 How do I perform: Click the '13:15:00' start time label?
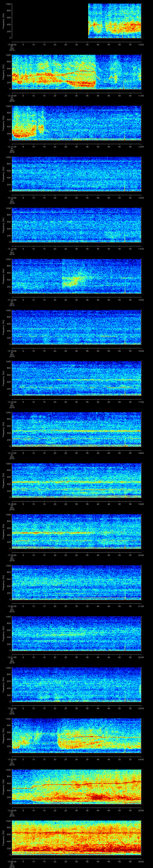[12, 351]
